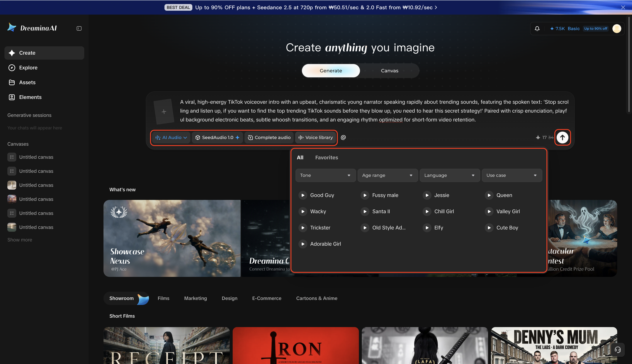Open the Language filter dropdown

click(450, 175)
